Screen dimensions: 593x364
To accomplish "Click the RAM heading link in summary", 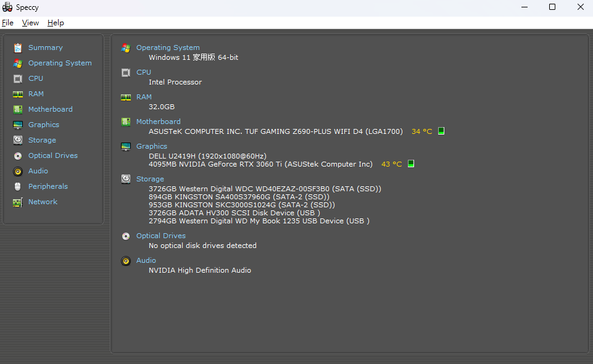I will point(144,97).
